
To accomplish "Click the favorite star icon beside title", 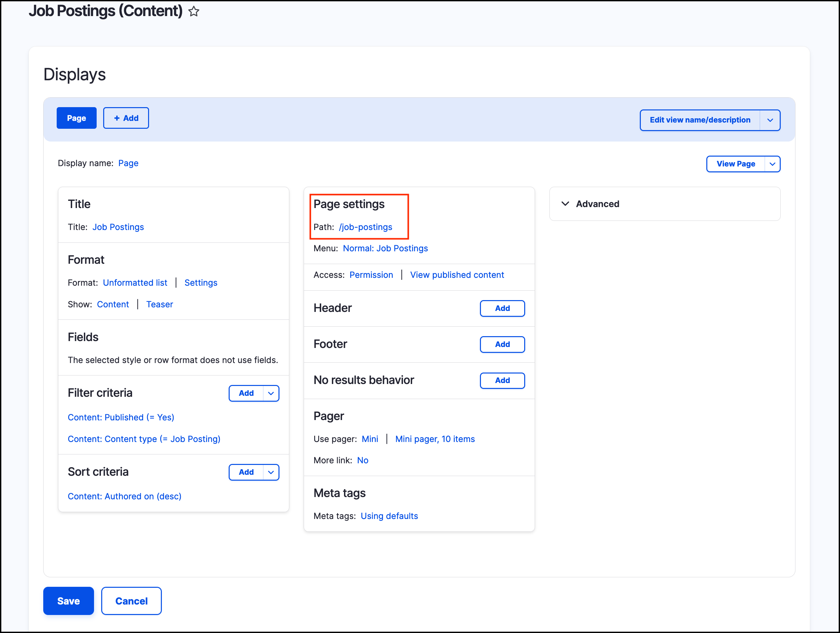I will point(194,11).
